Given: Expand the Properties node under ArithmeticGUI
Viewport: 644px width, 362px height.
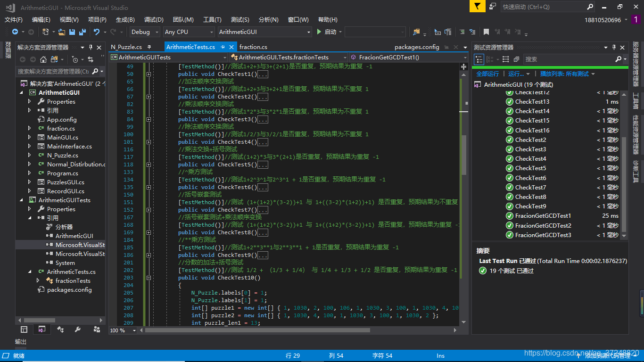Looking at the screenshot, I should click(x=30, y=101).
